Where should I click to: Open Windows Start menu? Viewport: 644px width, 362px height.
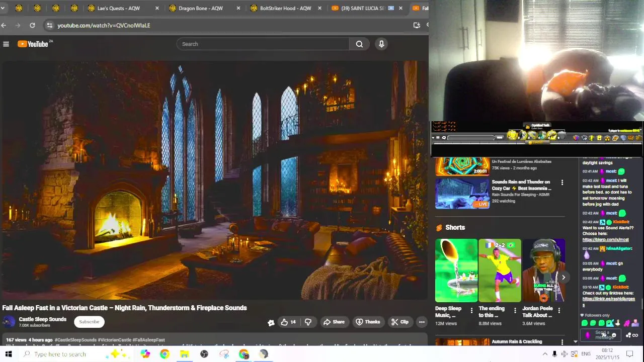pos(8,354)
